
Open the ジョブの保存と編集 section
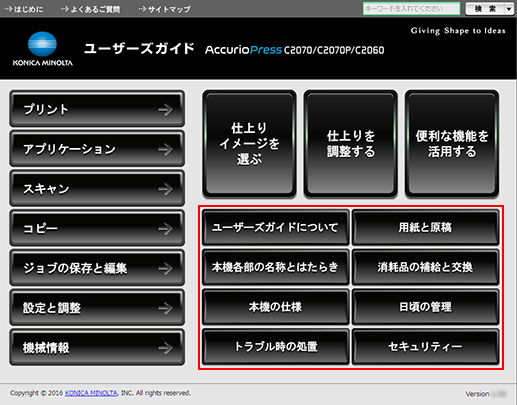coord(97,268)
